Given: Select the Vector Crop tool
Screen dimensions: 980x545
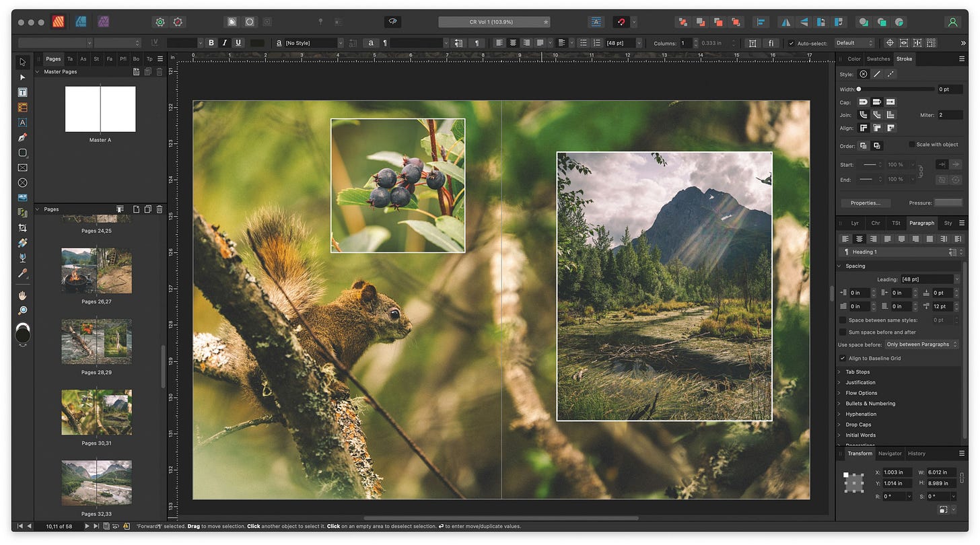Looking at the screenshot, I should (23, 228).
